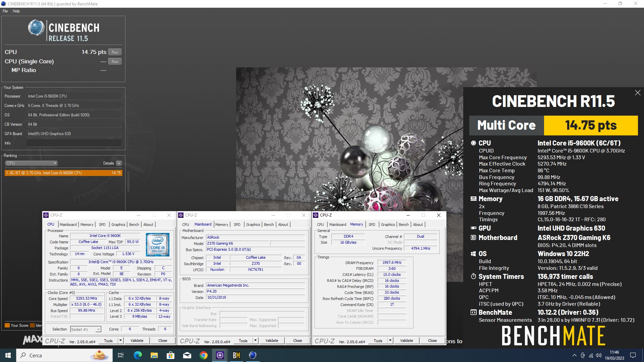Viewport: 644px width, 362px height.
Task: Switch to CPU-Z taskbar icon
Action: (220, 355)
